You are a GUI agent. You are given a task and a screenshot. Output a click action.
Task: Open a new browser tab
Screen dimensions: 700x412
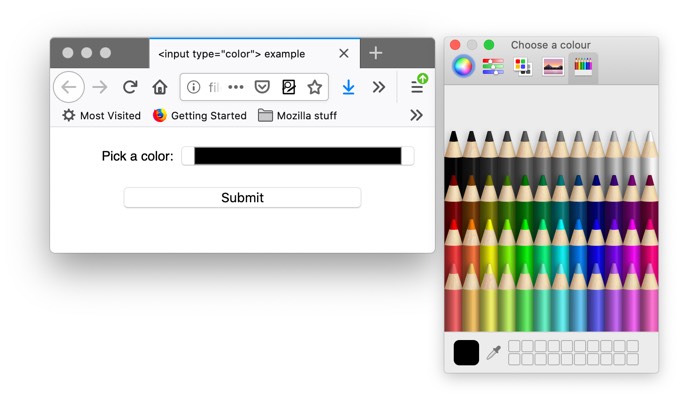tap(376, 53)
